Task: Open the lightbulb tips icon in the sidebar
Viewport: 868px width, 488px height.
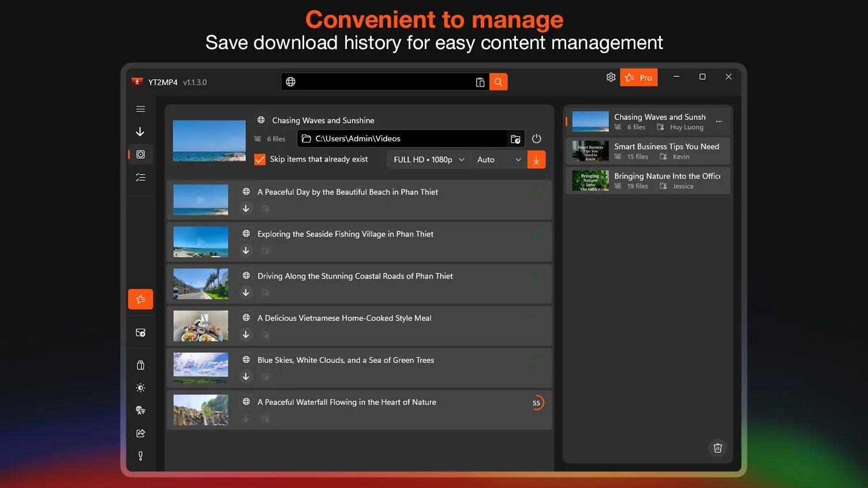Action: 140,456
